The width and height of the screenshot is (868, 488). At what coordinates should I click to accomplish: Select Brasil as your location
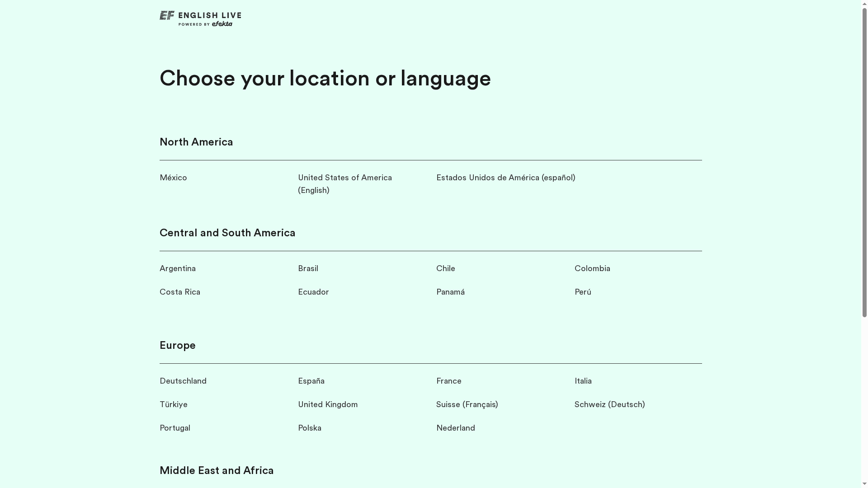tap(308, 268)
